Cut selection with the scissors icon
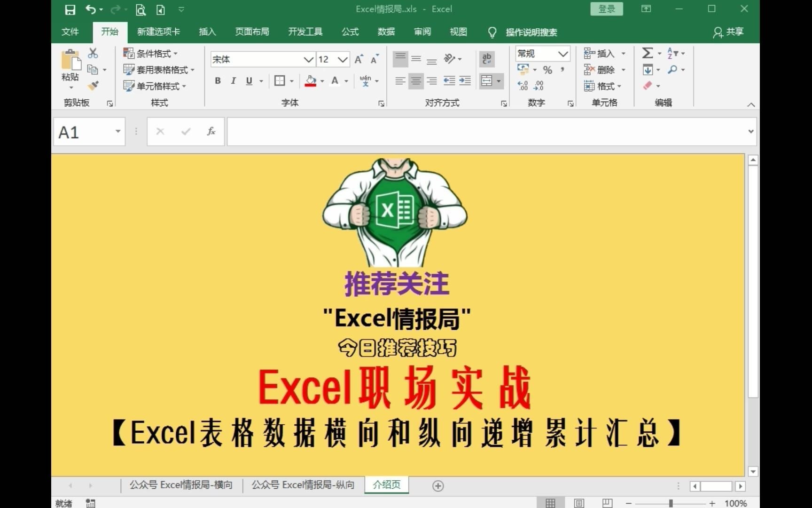812x508 pixels. pos(93,53)
